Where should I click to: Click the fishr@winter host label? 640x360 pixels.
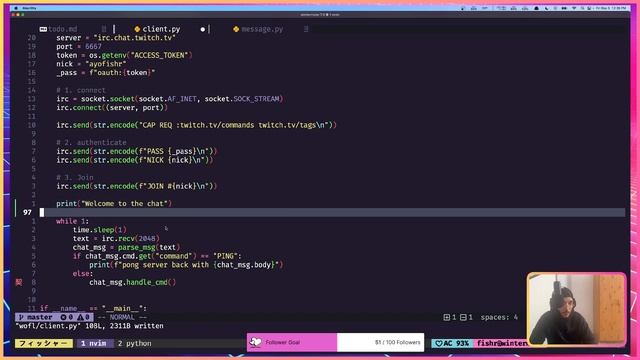point(502,343)
